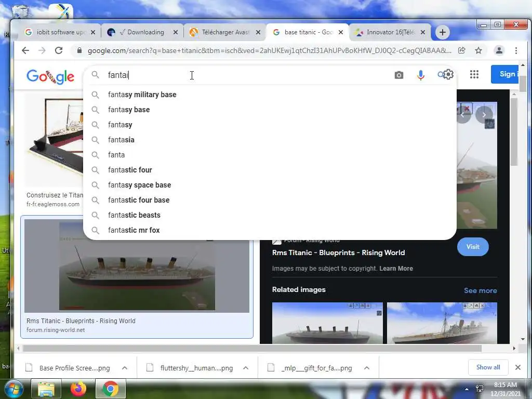Screen dimensions: 532x399
Task: Choose suggestion fantastic beasts
Action: point(270,215)
